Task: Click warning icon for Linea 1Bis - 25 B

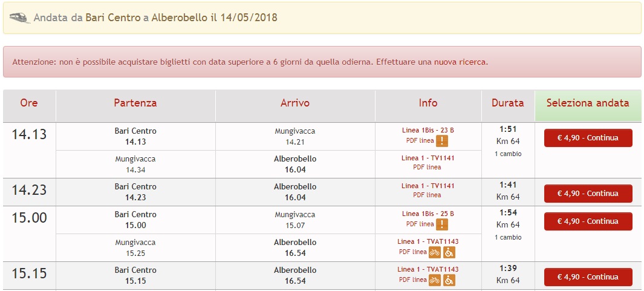Action: pyautogui.click(x=443, y=224)
